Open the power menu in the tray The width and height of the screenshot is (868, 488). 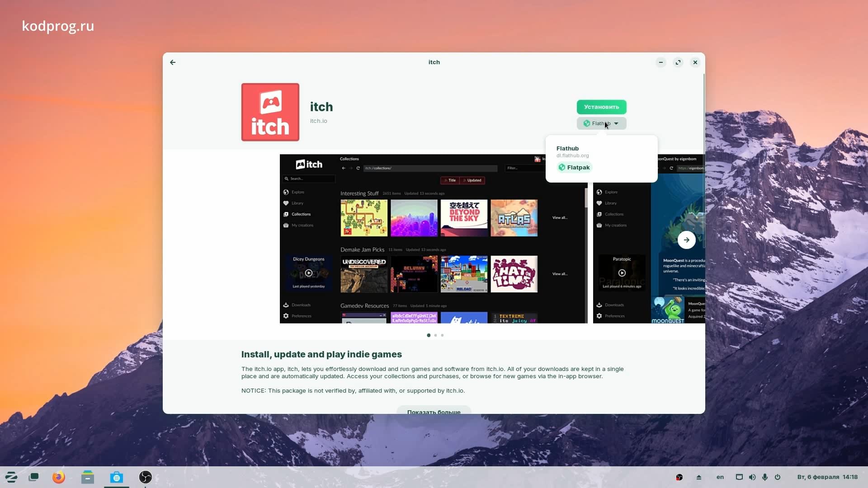coord(778,477)
